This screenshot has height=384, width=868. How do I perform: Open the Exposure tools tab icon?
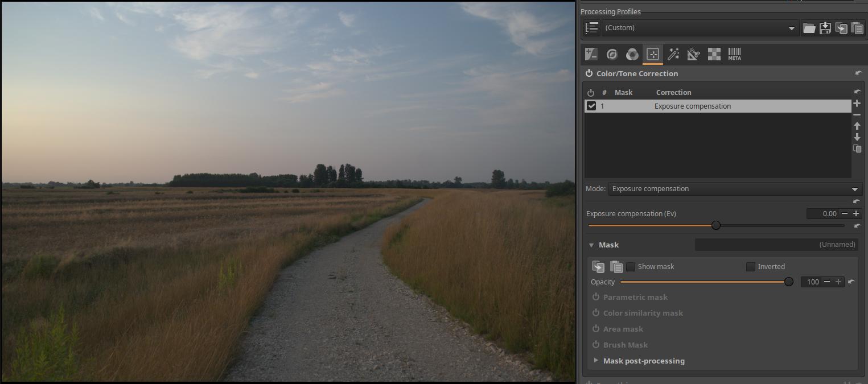coord(591,54)
